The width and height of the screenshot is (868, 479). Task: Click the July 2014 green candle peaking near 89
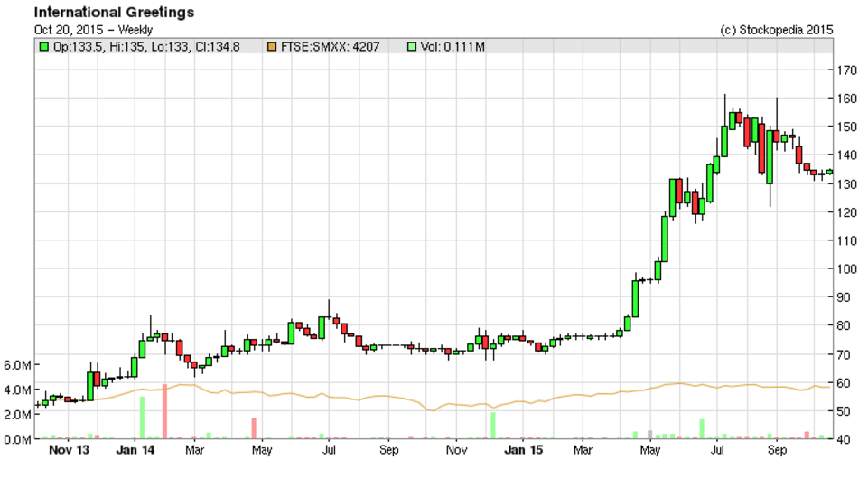point(322,327)
